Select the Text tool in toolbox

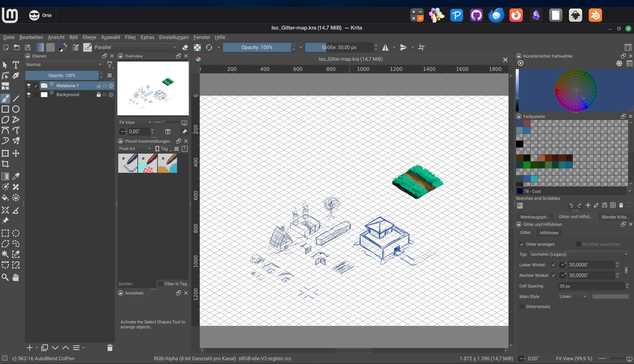16,65
